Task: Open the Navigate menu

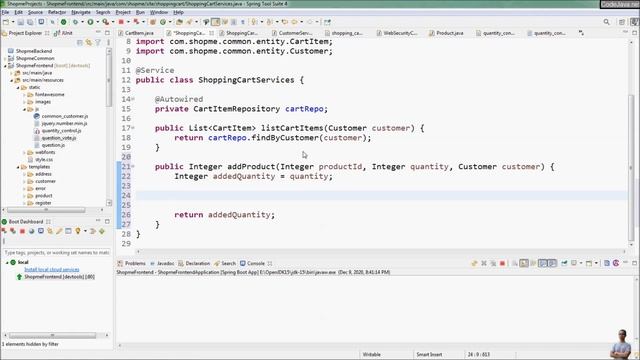Action: (x=81, y=12)
